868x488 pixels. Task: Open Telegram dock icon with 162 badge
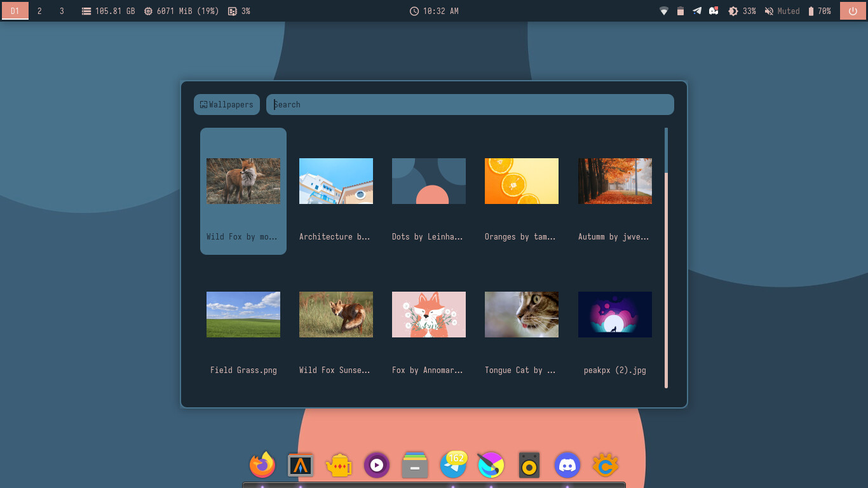click(x=453, y=465)
